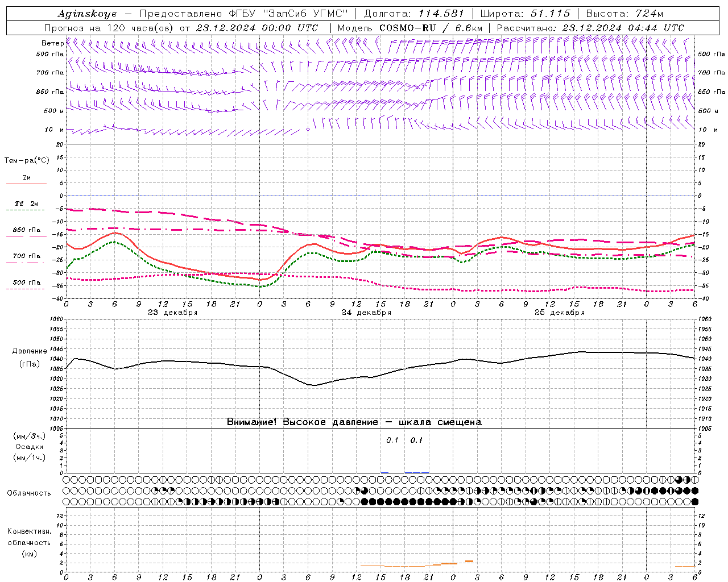Select the 700 гПа temperature legend label
The height and width of the screenshot is (582, 728).
click(27, 256)
